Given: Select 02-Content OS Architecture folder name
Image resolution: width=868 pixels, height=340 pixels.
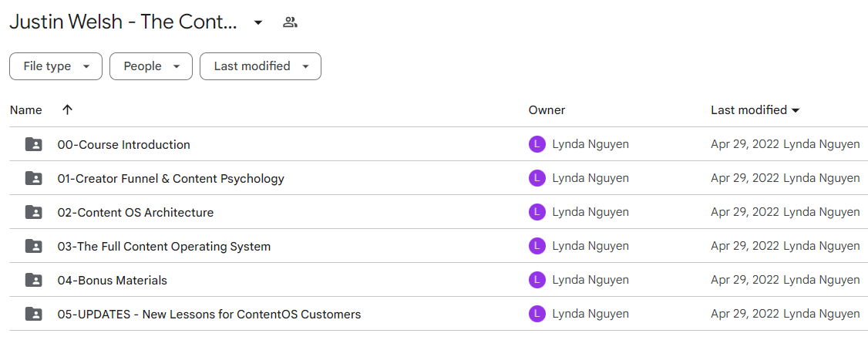Looking at the screenshot, I should (136, 213).
